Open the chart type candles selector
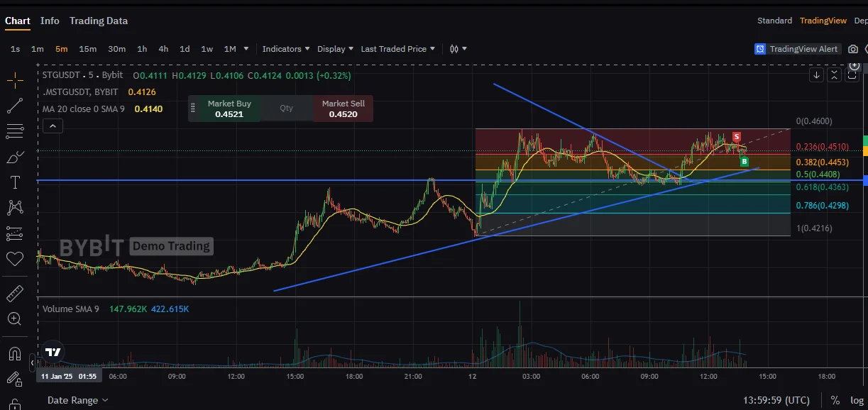 [458, 49]
